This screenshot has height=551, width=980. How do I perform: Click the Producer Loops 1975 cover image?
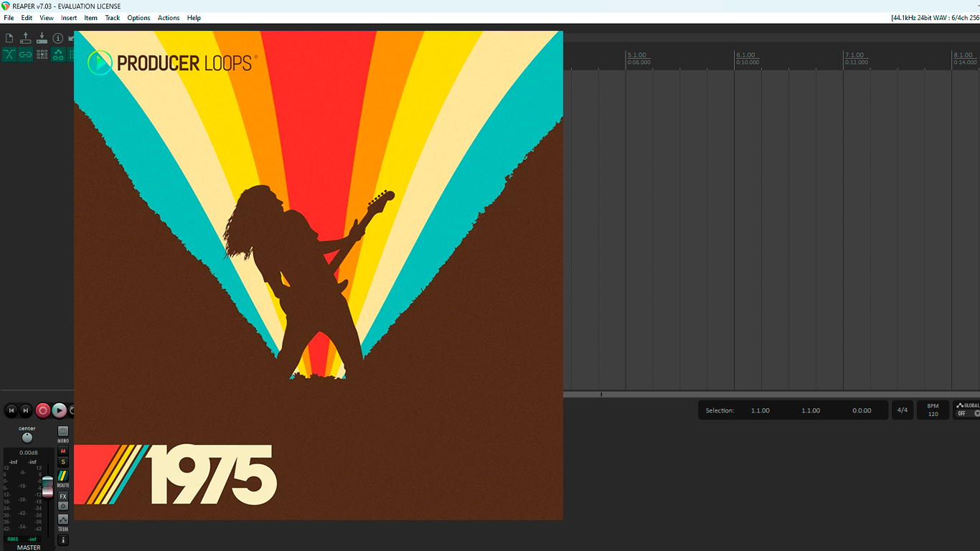[319, 275]
